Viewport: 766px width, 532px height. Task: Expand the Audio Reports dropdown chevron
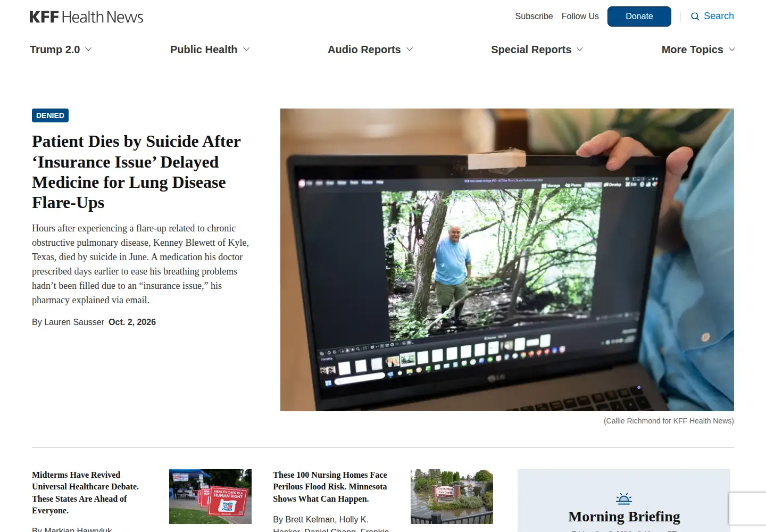[410, 49]
